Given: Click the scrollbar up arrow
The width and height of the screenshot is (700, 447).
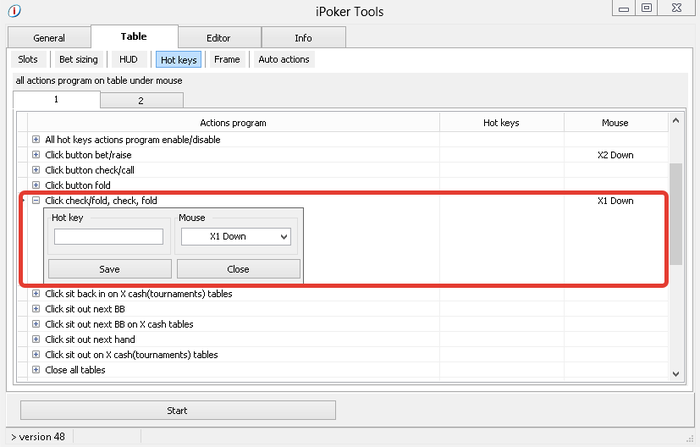Looking at the screenshot, I should tap(675, 121).
